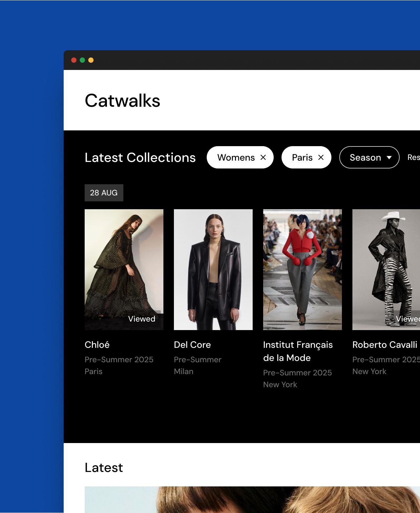The image size is (420, 513).
Task: Click 'New York' under Institut Français de la Mode
Action: coord(280,384)
